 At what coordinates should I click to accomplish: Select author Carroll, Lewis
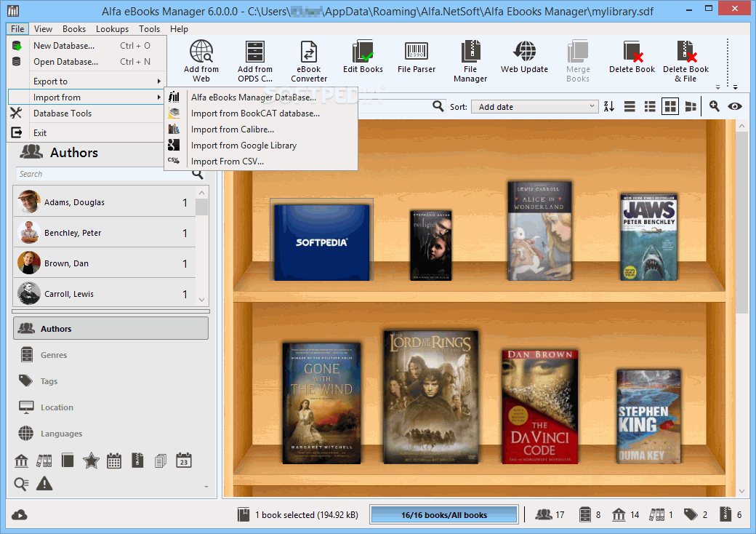(x=105, y=294)
